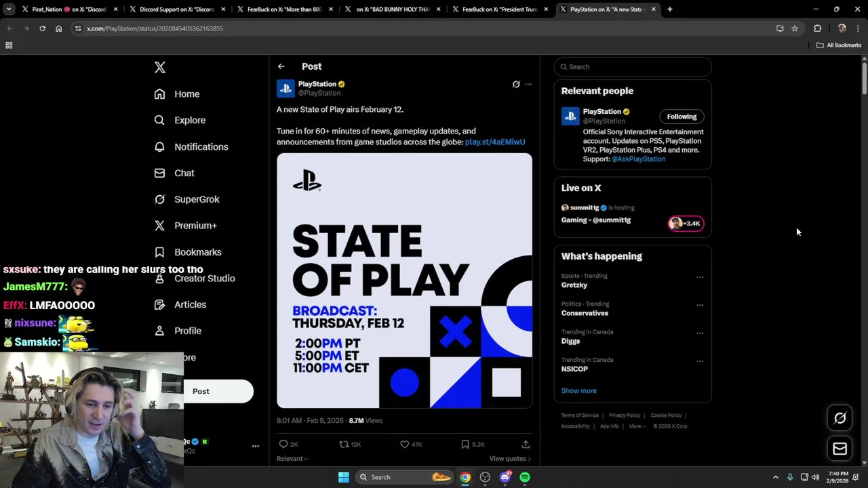This screenshot has width=868, height=488.
Task: Expand the Relevant replies sort dropdown
Action: coord(292,459)
